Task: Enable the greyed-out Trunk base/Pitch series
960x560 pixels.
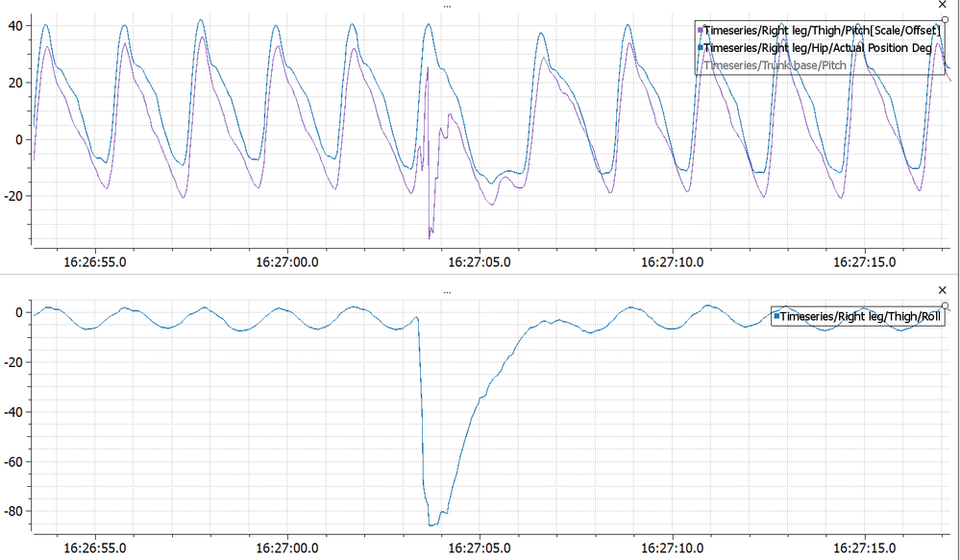Action: [x=775, y=65]
